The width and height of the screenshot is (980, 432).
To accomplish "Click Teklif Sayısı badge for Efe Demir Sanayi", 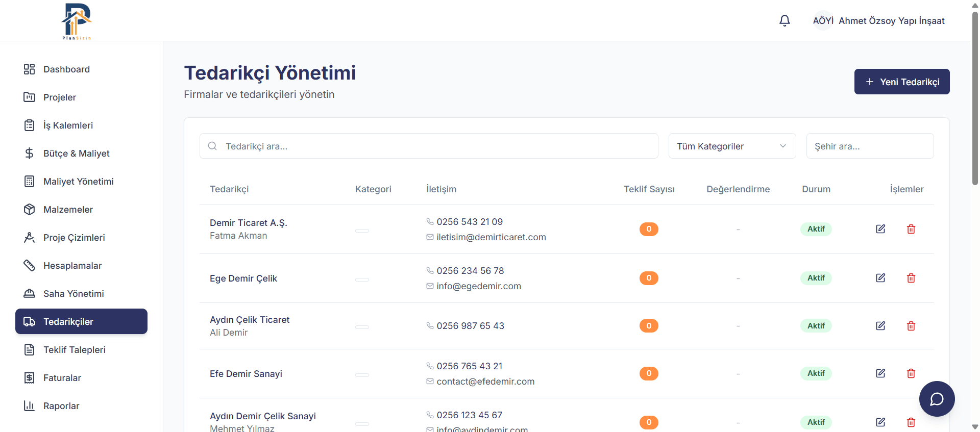I will pos(649,373).
